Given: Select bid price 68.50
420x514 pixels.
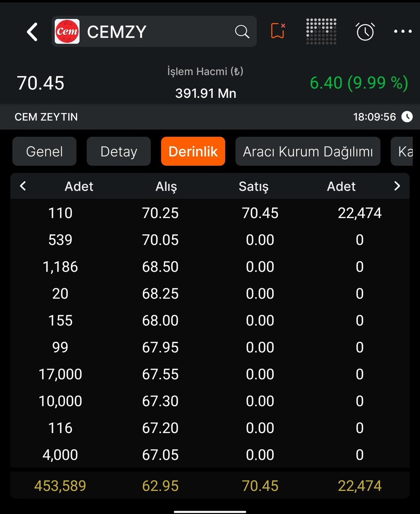Looking at the screenshot, I should coord(160,267).
